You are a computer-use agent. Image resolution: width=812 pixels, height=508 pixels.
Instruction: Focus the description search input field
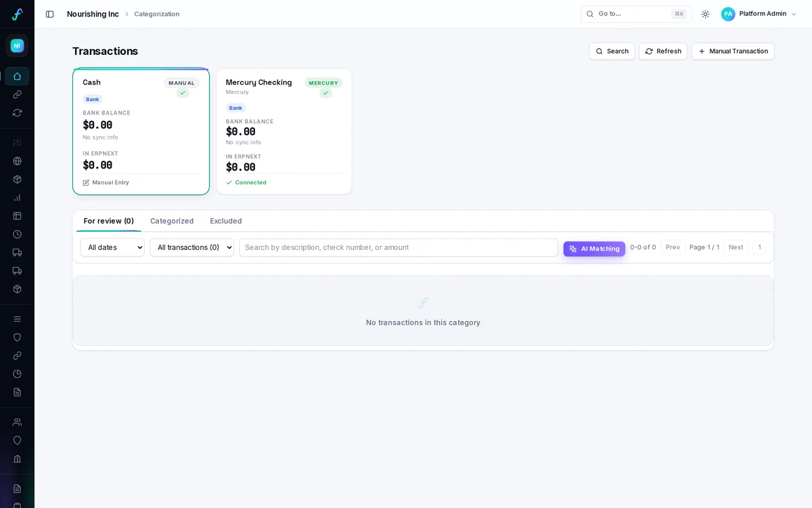coord(399,247)
